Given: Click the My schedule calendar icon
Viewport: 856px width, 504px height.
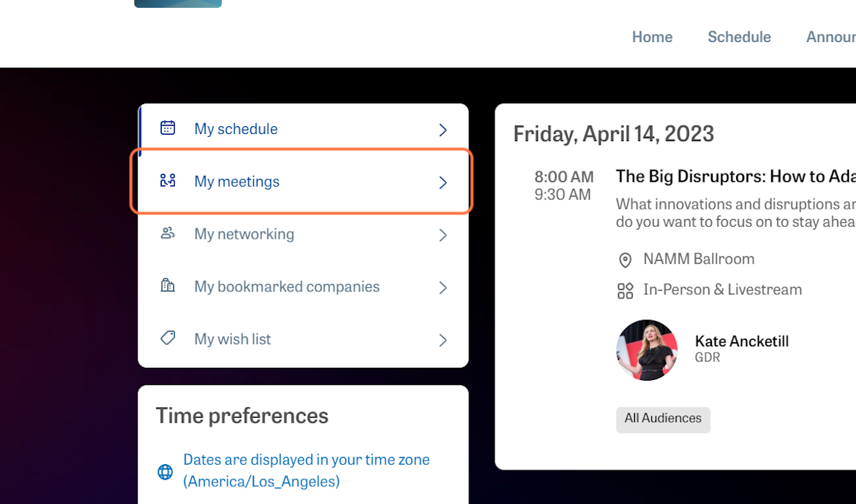Looking at the screenshot, I should [167, 128].
